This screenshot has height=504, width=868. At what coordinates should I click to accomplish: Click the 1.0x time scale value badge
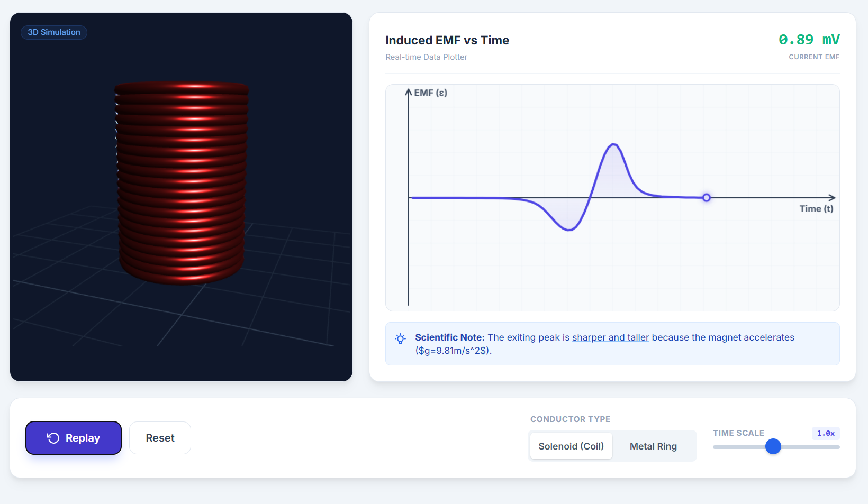(x=826, y=433)
